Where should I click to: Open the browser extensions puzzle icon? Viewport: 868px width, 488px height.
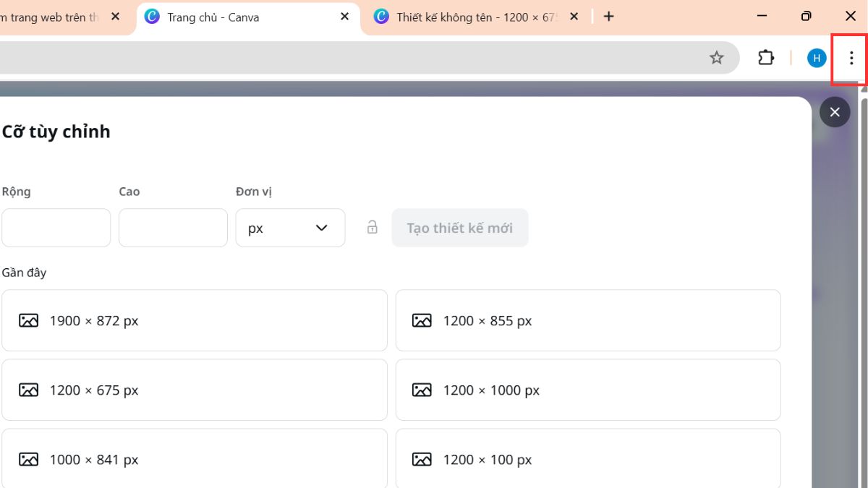[765, 57]
